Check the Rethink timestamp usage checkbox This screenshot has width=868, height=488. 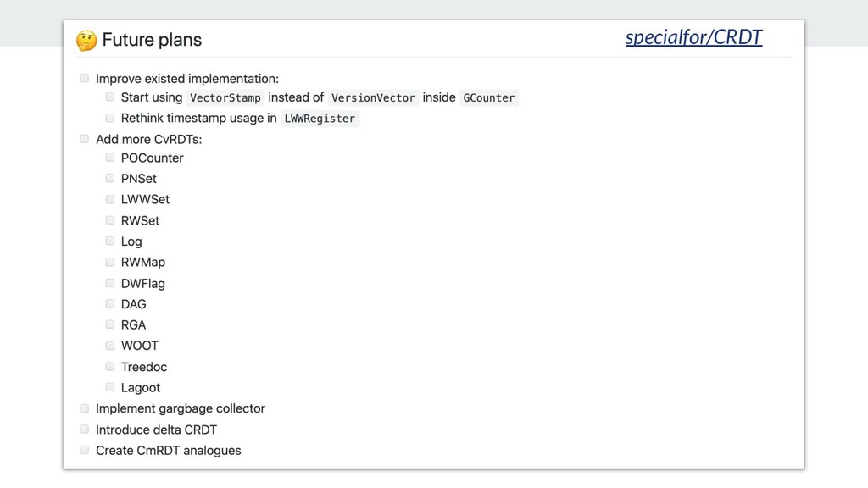coord(110,118)
